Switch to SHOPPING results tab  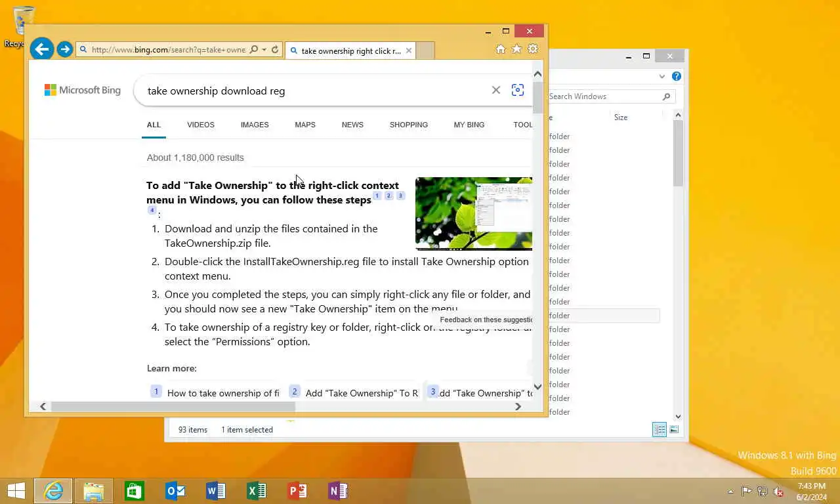(x=409, y=125)
